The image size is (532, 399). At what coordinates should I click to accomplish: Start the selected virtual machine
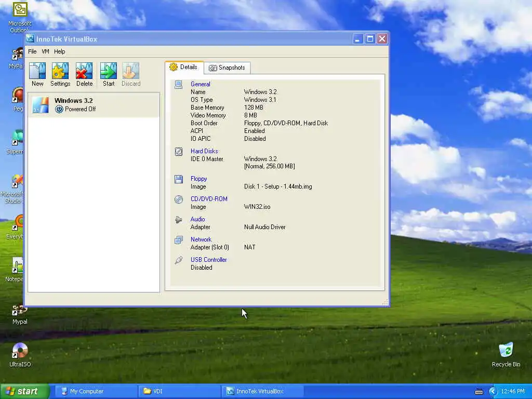click(x=109, y=74)
